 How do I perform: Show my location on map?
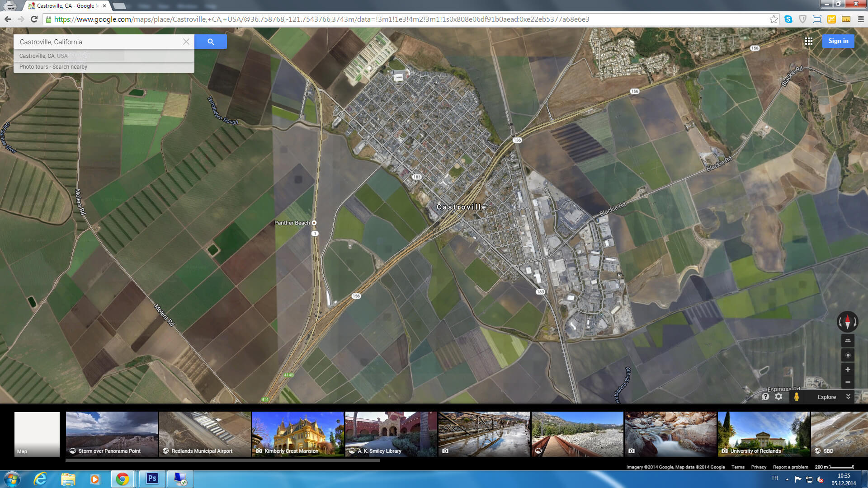[848, 355]
